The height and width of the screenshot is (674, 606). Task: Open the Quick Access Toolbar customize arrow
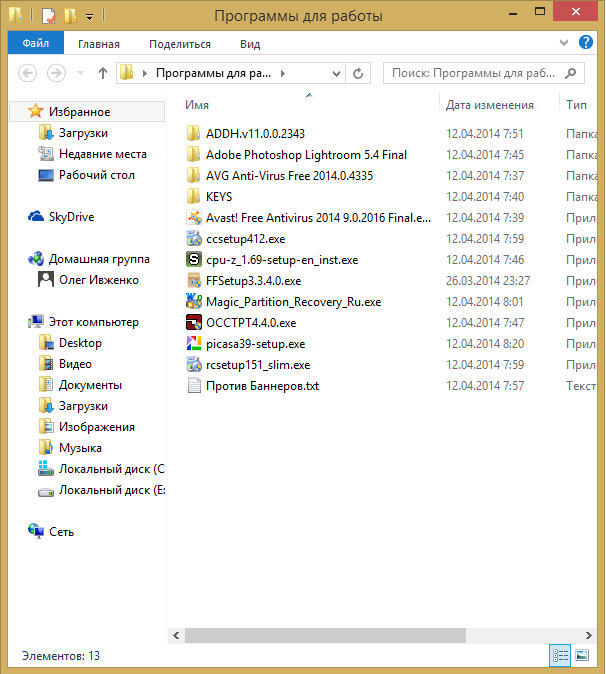89,17
